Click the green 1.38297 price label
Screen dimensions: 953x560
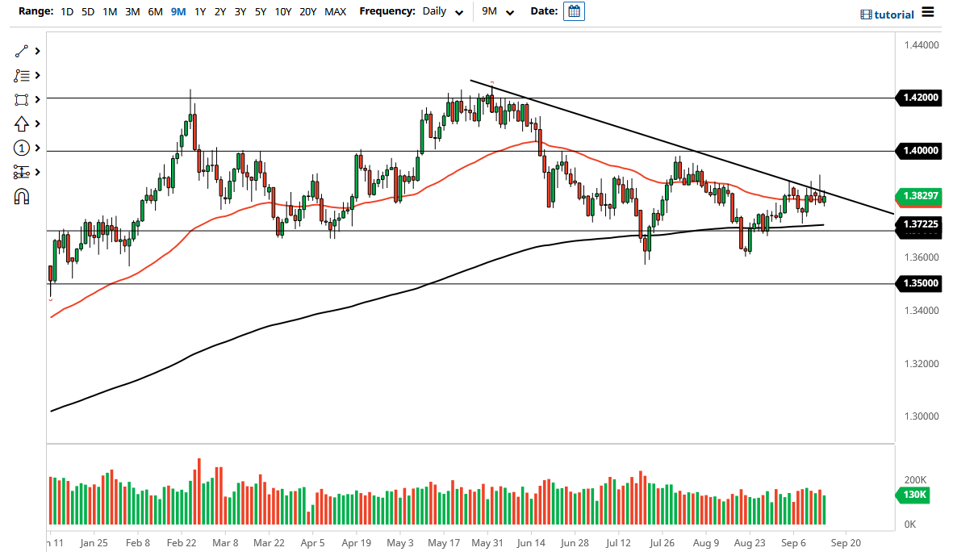(x=919, y=195)
